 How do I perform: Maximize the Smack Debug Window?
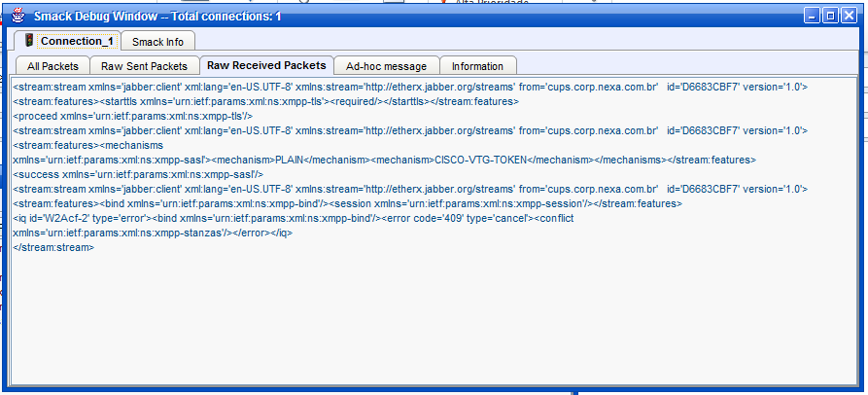point(830,16)
